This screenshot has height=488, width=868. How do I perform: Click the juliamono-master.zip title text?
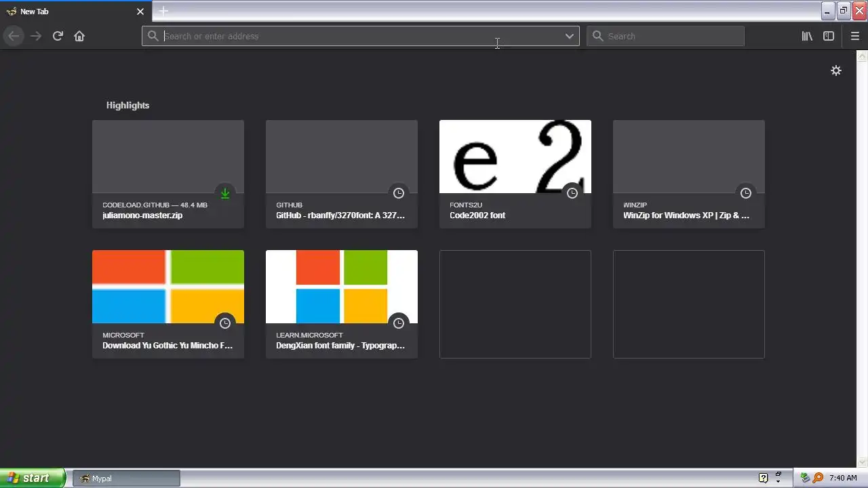click(x=142, y=216)
